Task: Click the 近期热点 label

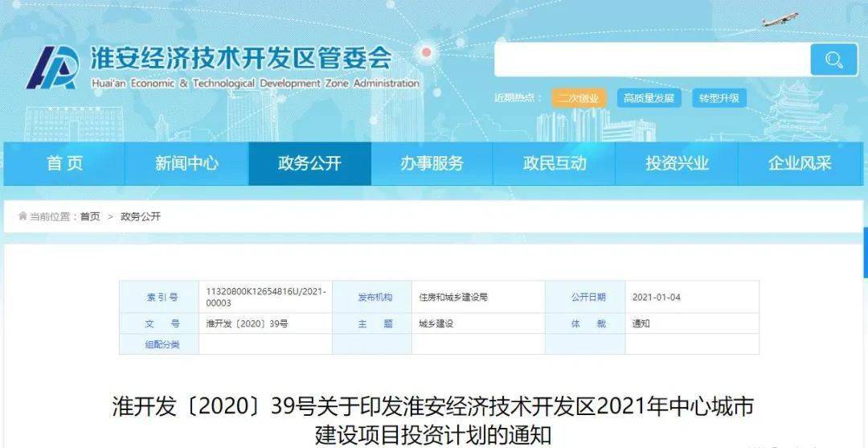Action: 518,99
